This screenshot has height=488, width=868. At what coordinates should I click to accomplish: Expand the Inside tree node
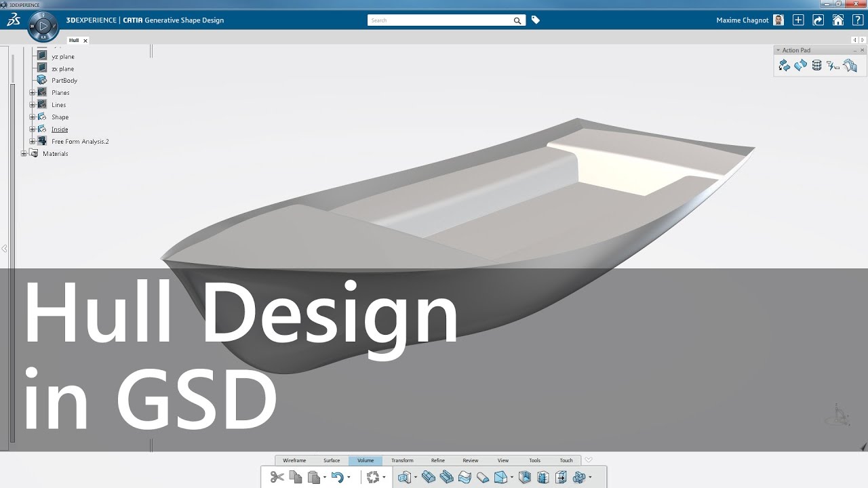(32, 129)
